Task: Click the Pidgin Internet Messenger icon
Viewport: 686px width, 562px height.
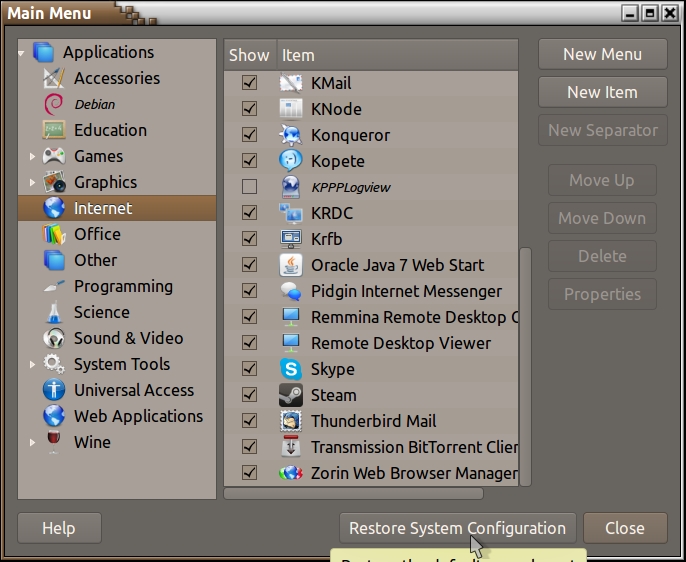Action: tap(291, 291)
